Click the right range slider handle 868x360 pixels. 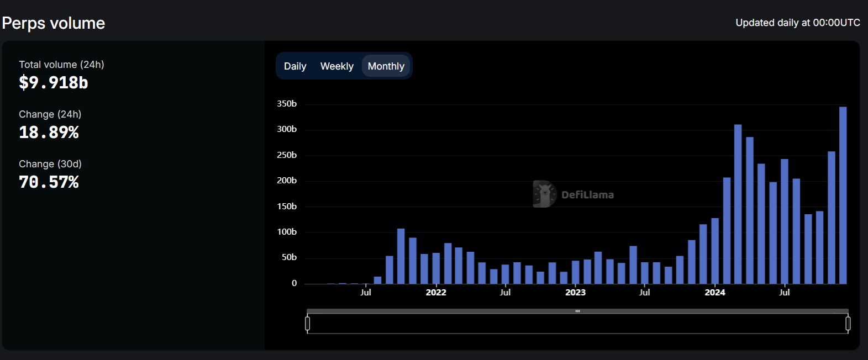848,324
